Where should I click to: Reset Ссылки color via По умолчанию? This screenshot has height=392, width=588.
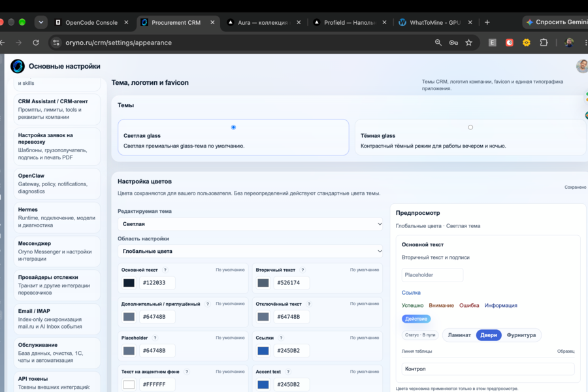point(365,338)
